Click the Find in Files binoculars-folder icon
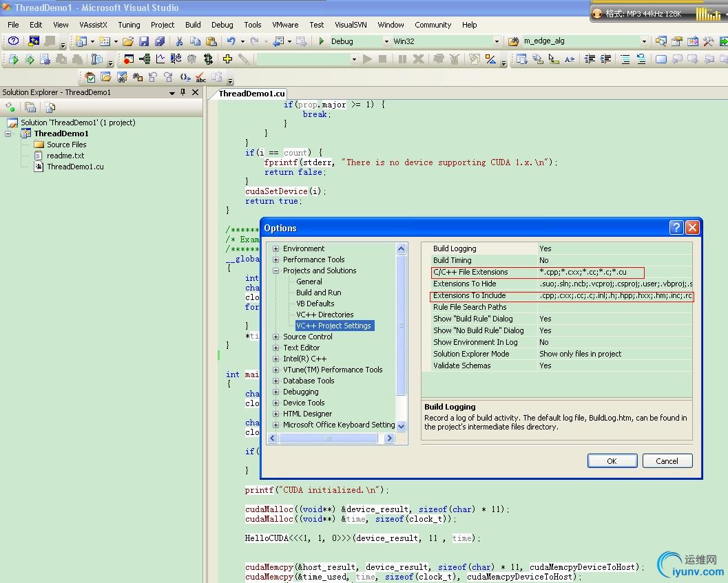 (513, 41)
